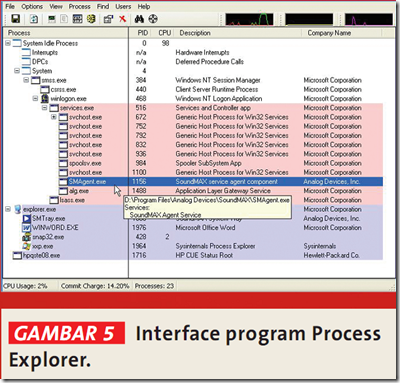Sort by the Company Name column header
The height and width of the screenshot is (383, 400).
pyautogui.click(x=342, y=33)
